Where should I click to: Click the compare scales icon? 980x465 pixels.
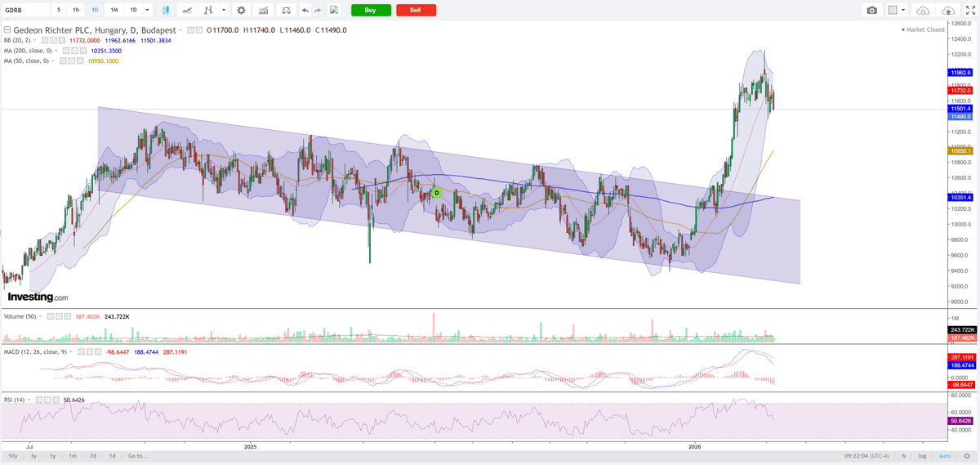coord(286,10)
